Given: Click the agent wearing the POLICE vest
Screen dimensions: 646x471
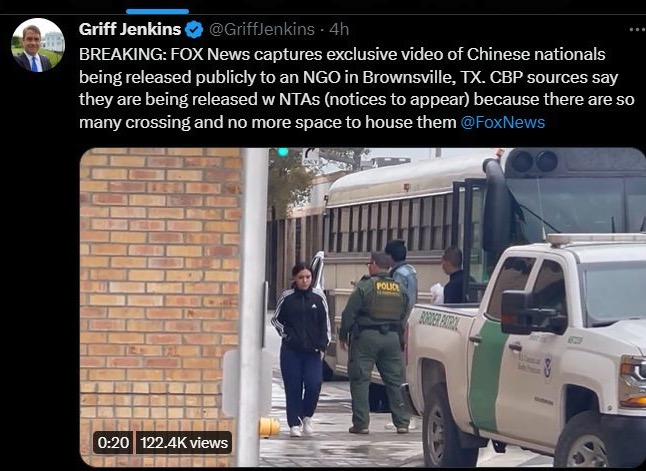Looking at the screenshot, I should coord(375,342).
